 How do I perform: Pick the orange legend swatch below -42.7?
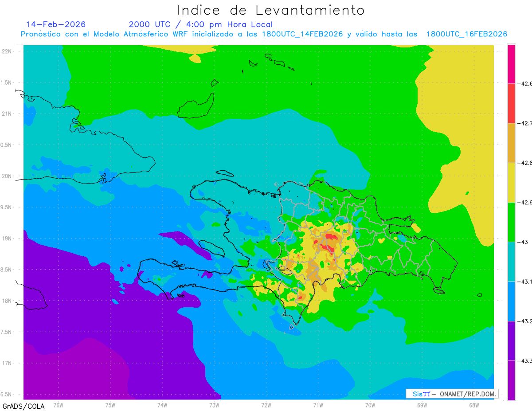[x=511, y=143]
